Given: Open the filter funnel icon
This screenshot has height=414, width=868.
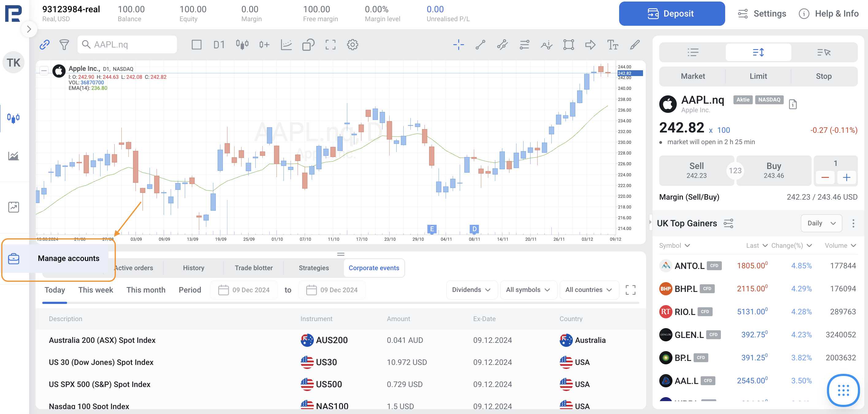Looking at the screenshot, I should (64, 44).
